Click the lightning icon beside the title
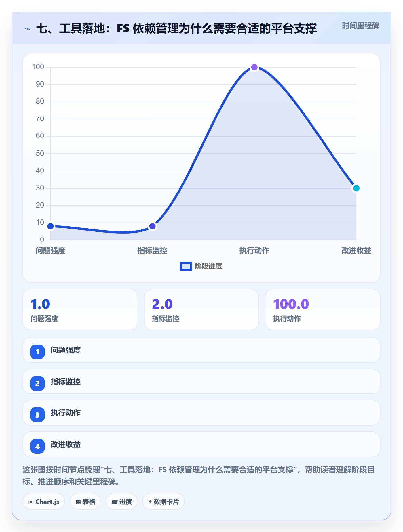This screenshot has width=403, height=532. (27, 29)
